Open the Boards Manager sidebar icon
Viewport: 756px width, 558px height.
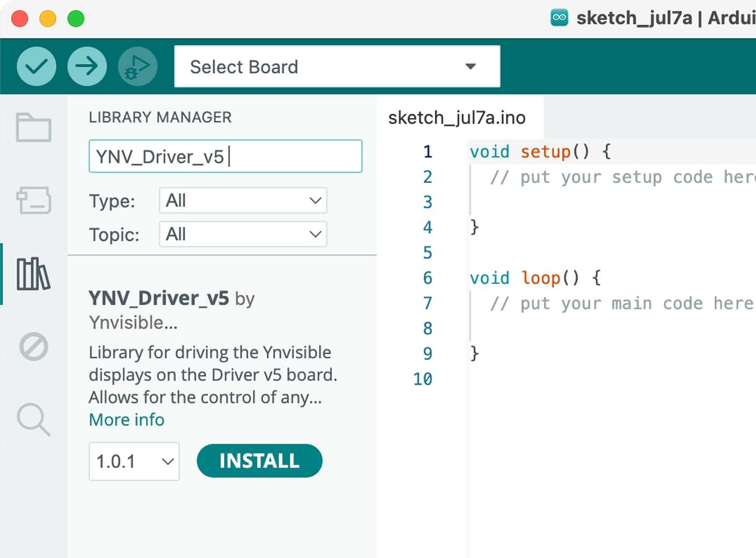point(34,200)
